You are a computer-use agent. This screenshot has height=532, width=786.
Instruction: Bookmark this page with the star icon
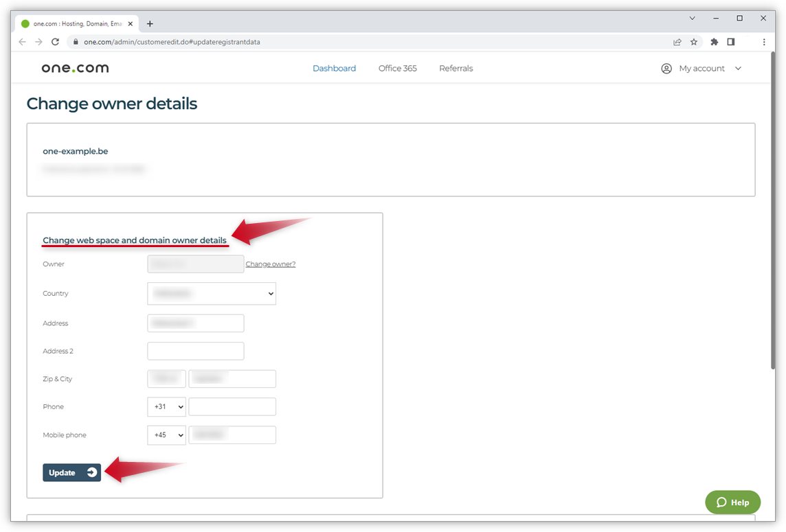(x=694, y=41)
